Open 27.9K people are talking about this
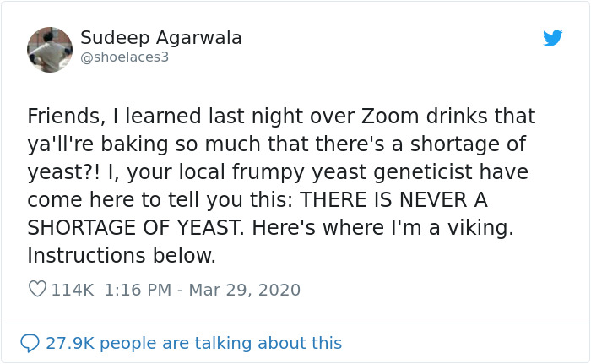The image size is (591, 364). [193, 343]
